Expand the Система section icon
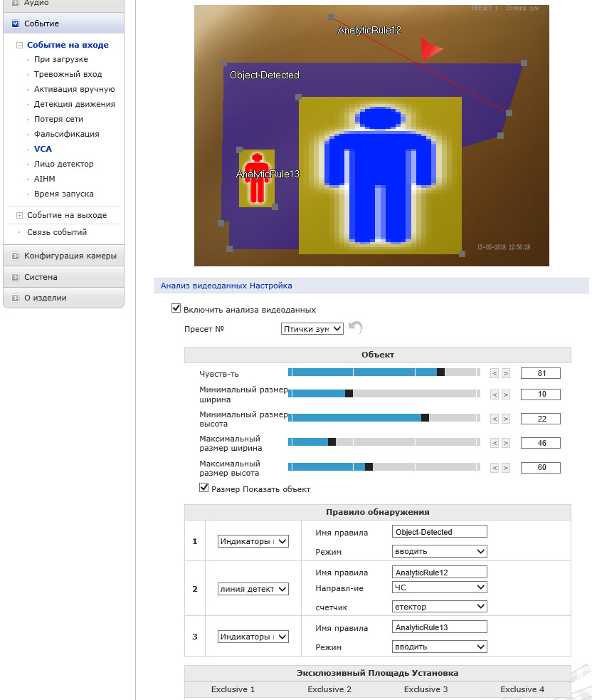The image size is (592, 700). 15,277
